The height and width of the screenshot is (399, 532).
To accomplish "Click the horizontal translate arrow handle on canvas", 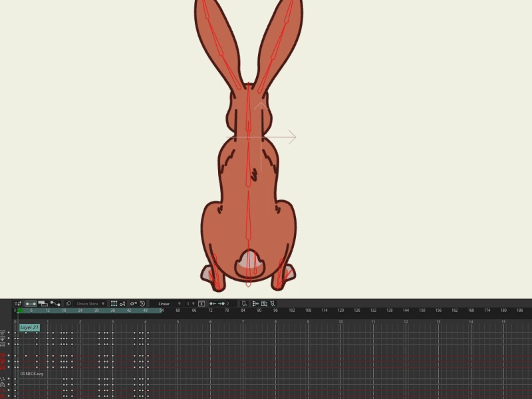I will tap(292, 137).
